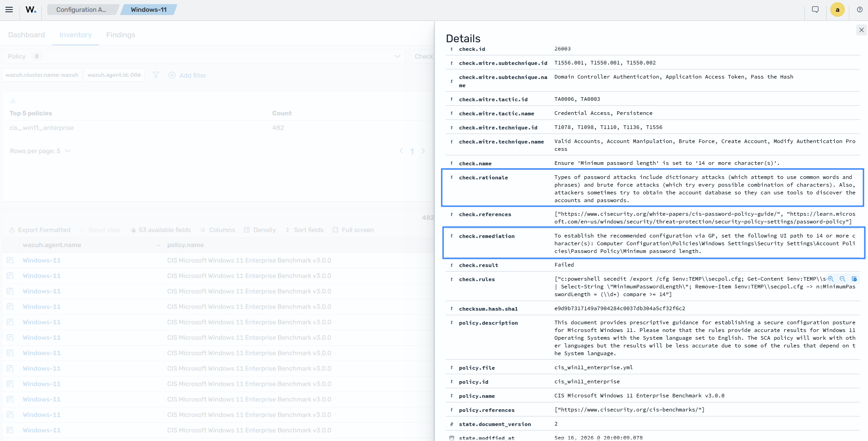Open the wazuh.agent.name column header menu
The height and width of the screenshot is (441, 868).
click(x=159, y=245)
